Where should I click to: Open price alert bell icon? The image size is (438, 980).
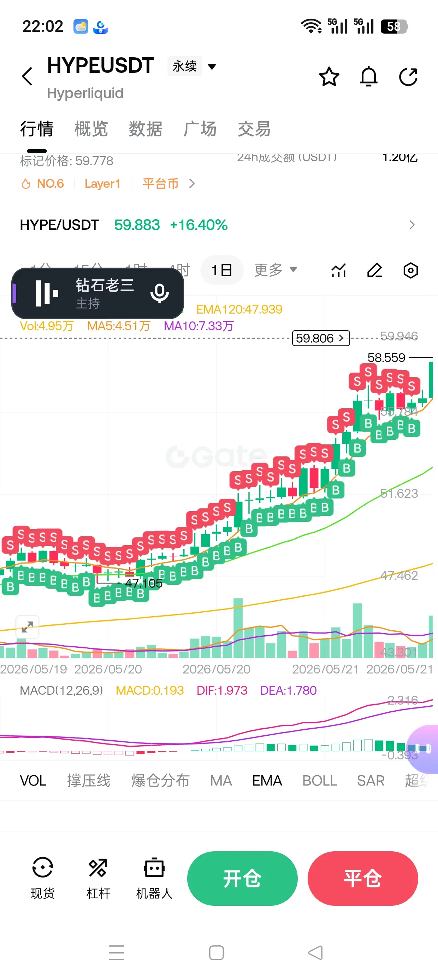[368, 77]
